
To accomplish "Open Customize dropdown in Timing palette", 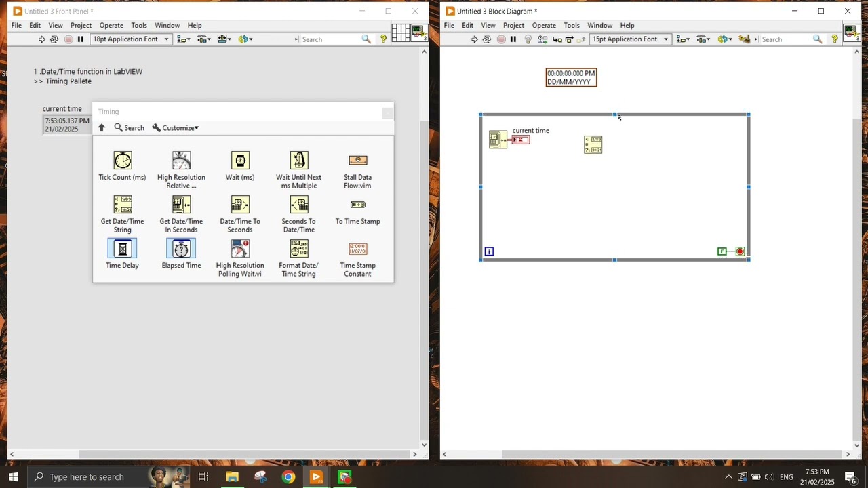I will coord(176,127).
